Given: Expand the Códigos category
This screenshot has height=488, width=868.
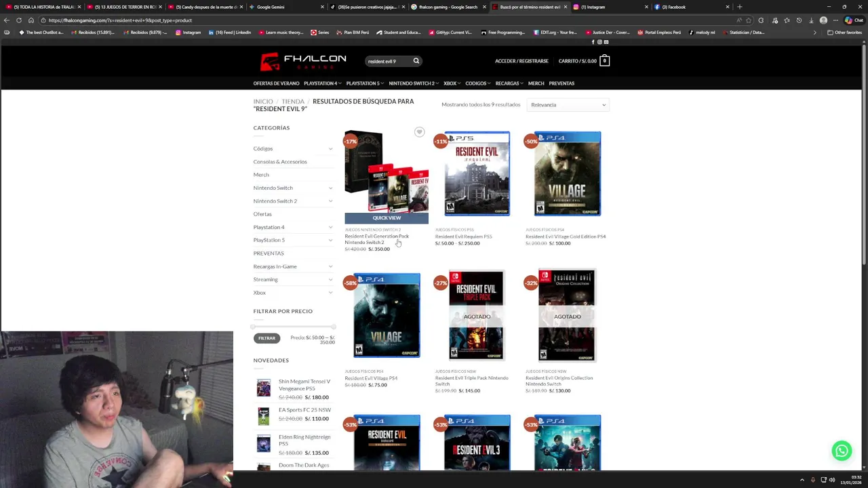Looking at the screenshot, I should (331, 148).
